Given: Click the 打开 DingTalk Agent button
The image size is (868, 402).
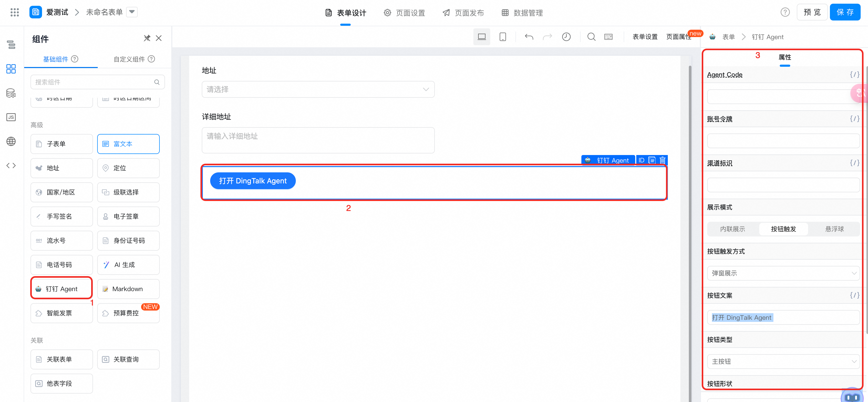Looking at the screenshot, I should pos(253,181).
